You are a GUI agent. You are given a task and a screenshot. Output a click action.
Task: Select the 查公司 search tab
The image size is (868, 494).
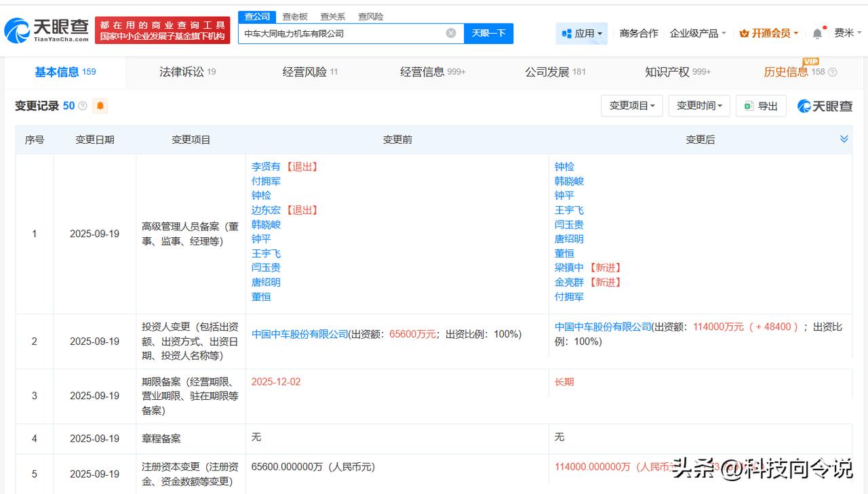(257, 16)
